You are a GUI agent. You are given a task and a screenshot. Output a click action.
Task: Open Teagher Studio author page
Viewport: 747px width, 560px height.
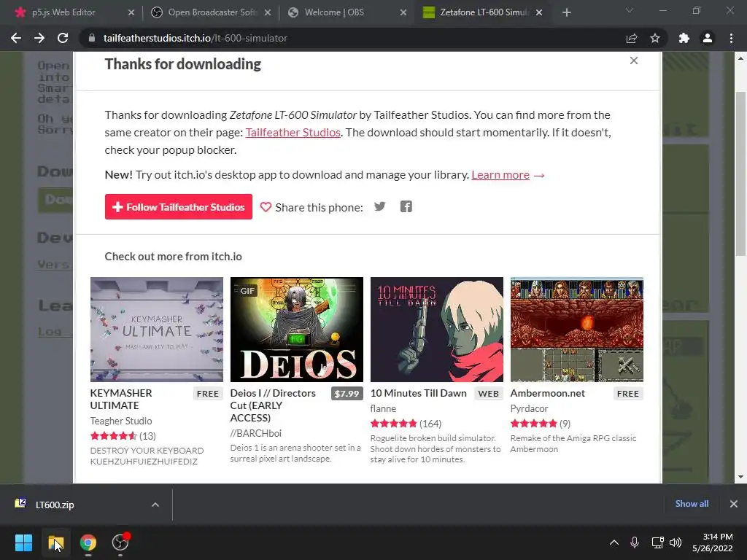121,421
